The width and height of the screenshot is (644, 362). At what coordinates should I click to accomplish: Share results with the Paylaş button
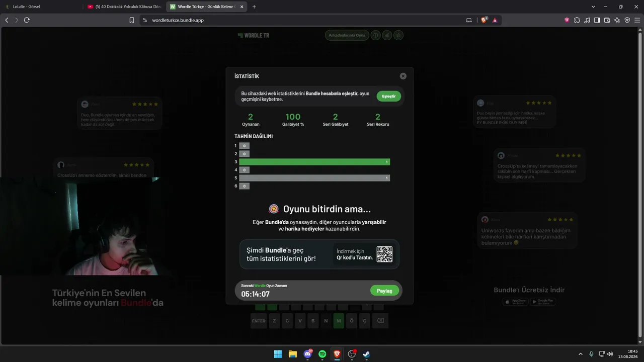coord(384,291)
